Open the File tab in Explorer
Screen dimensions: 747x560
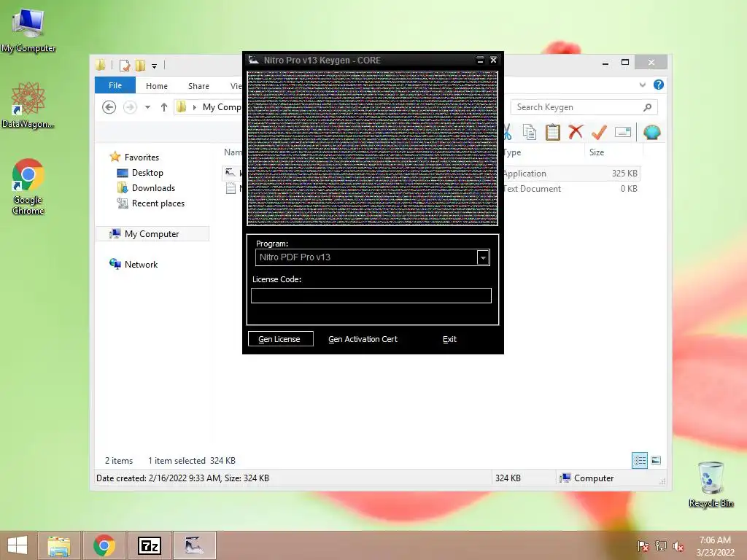(x=115, y=85)
